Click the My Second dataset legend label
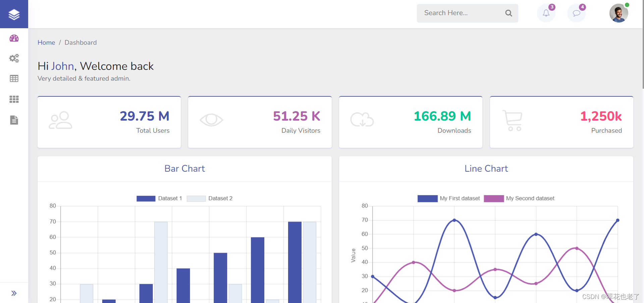The height and width of the screenshot is (303, 644). click(x=530, y=199)
